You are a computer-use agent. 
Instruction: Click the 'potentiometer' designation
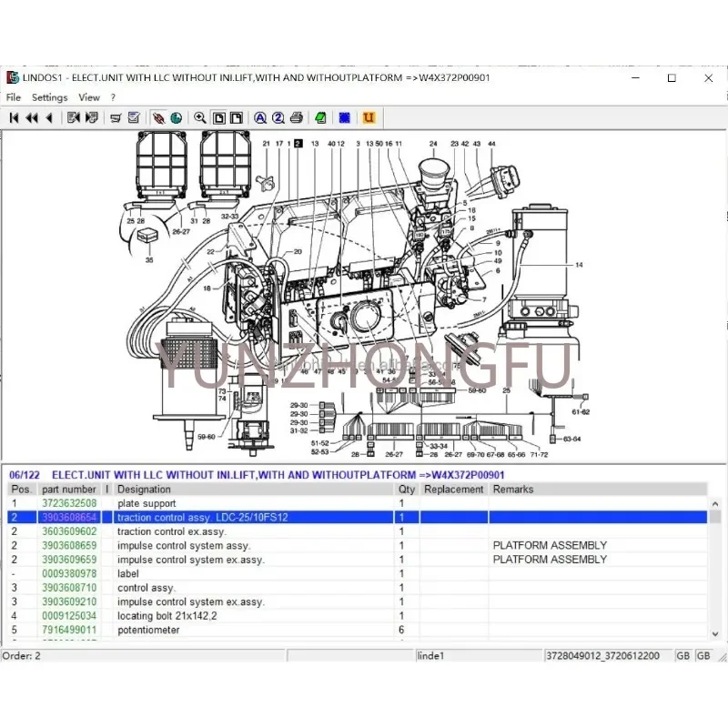point(148,630)
